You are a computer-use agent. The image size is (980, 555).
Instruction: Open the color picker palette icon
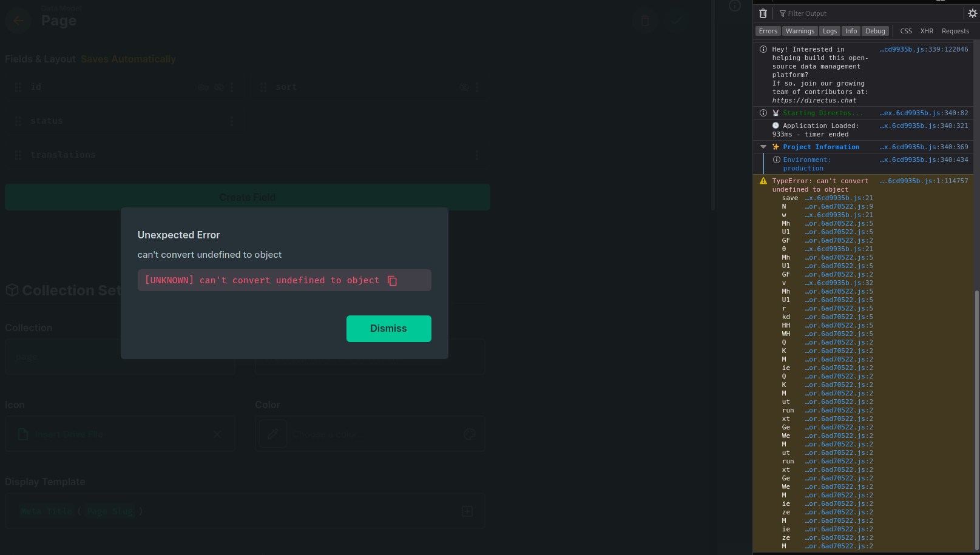[x=469, y=434]
